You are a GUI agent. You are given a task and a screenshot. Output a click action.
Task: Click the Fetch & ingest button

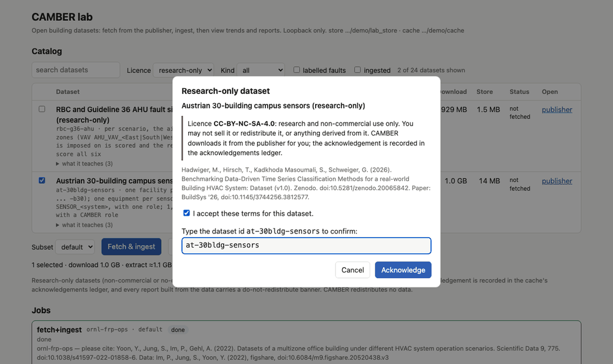tap(131, 247)
